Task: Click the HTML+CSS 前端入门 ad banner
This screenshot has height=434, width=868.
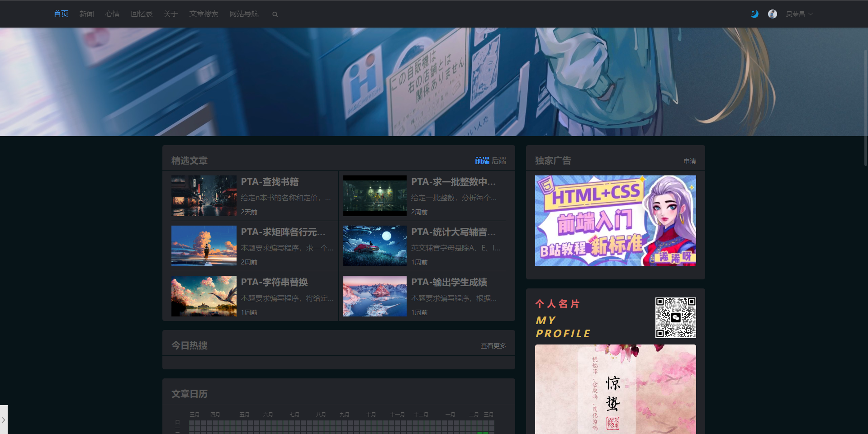Action: tap(616, 221)
